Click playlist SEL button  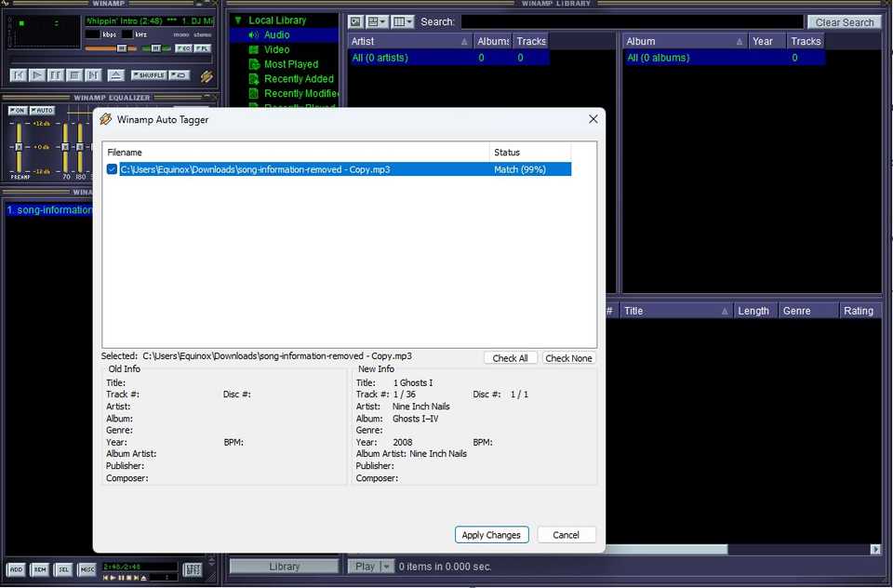63,569
